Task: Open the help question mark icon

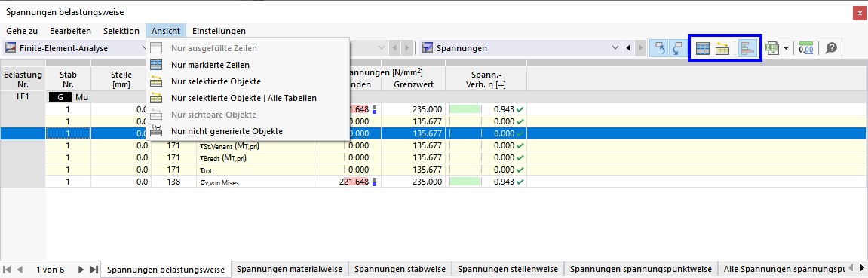Action: click(x=831, y=48)
